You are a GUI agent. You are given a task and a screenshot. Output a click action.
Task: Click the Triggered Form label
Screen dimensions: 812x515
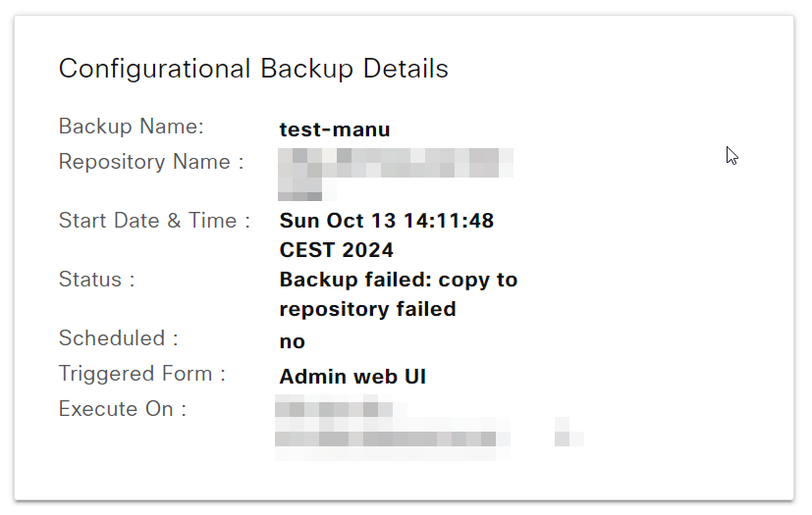(x=141, y=374)
